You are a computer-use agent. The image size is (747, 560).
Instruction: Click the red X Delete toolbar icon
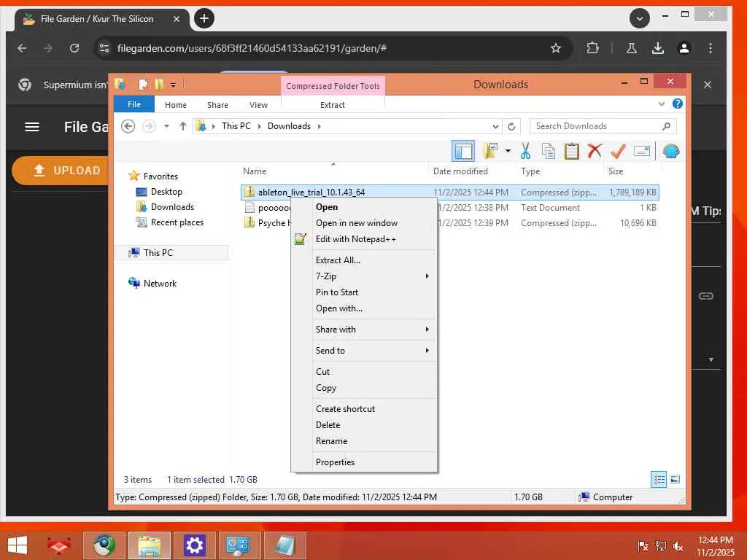[595, 151]
